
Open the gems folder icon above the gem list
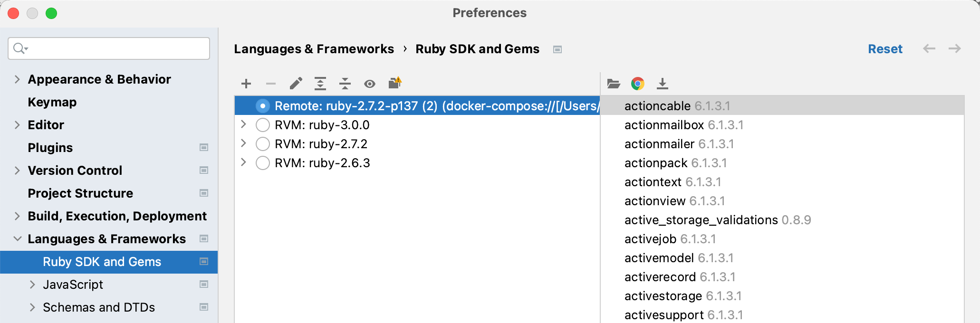coord(614,84)
